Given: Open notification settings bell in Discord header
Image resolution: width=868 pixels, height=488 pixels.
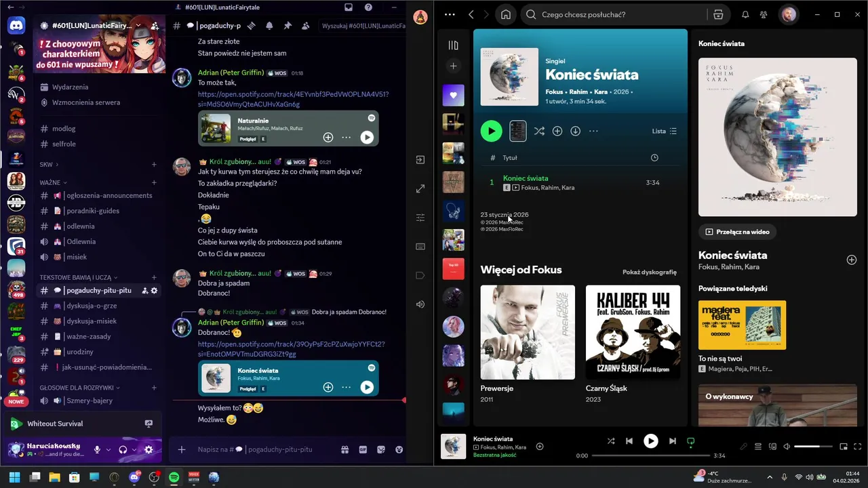Looking at the screenshot, I should 269,26.
